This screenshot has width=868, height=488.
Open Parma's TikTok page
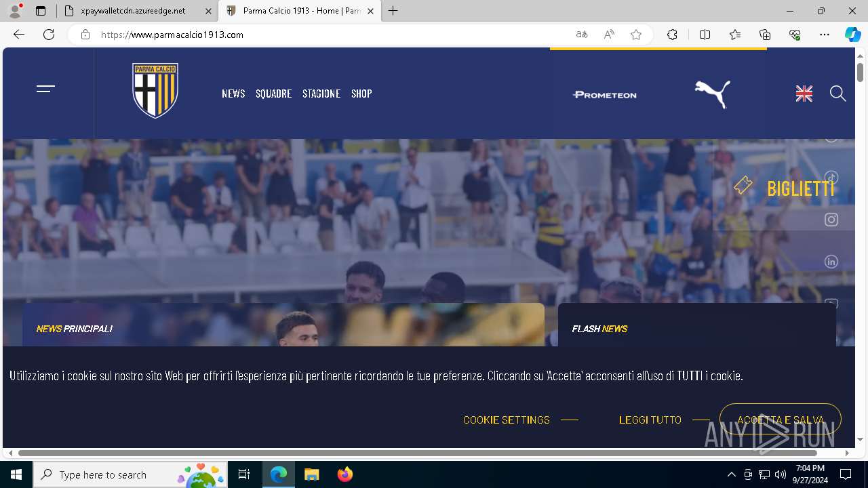click(831, 178)
